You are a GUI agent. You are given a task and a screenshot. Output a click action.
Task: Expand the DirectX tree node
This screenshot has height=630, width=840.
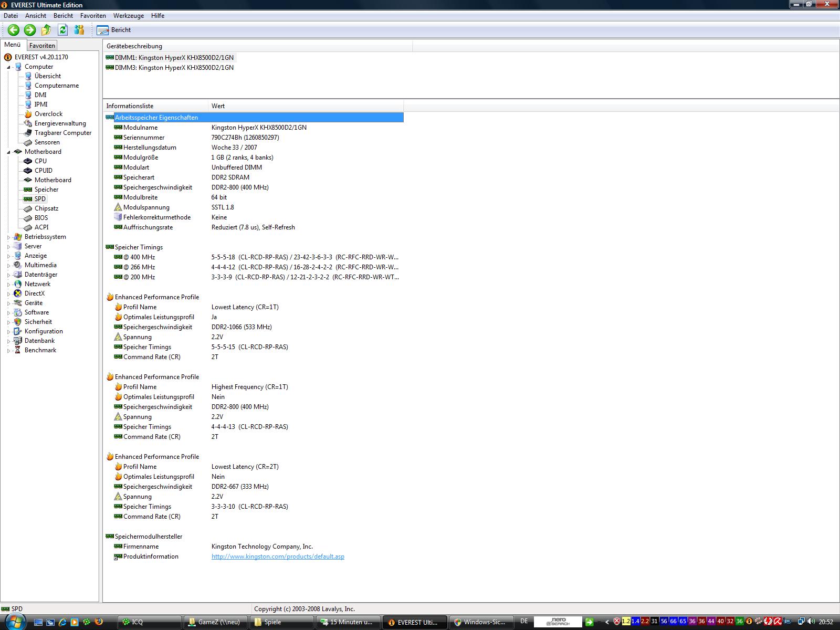coord(8,294)
